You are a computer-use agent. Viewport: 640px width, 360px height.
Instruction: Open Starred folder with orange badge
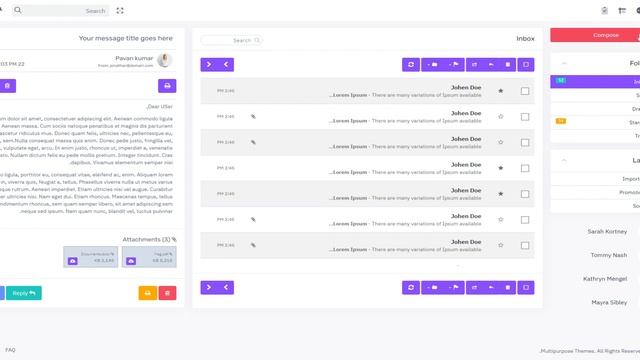[595, 122]
